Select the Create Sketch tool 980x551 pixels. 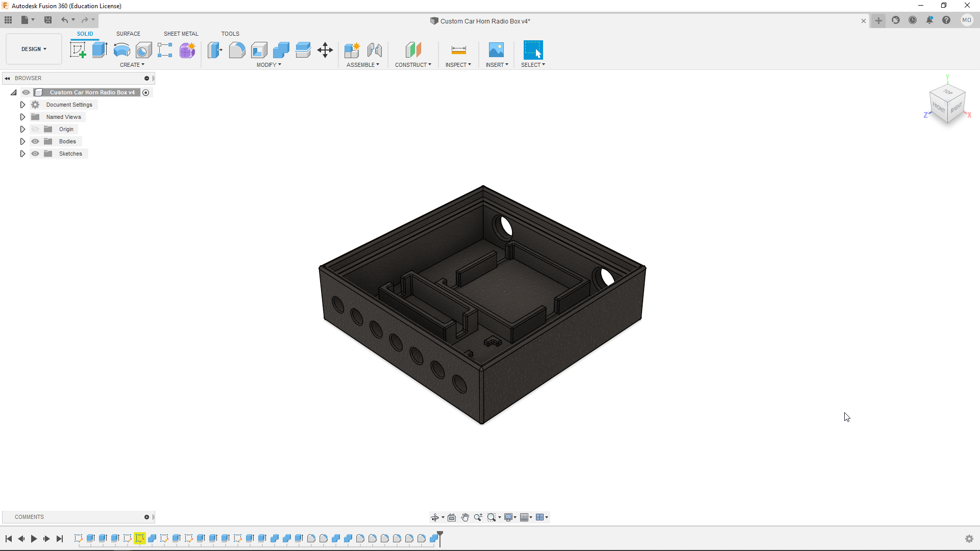coord(78,50)
